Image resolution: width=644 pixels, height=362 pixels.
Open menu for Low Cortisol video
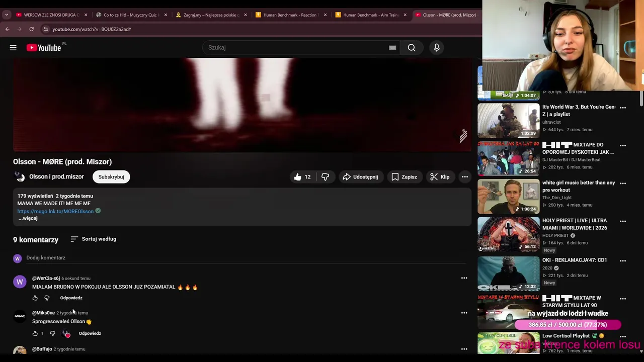(x=623, y=336)
